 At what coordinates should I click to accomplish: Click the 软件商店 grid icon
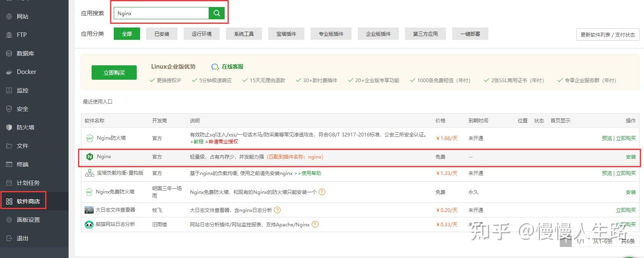(x=9, y=201)
